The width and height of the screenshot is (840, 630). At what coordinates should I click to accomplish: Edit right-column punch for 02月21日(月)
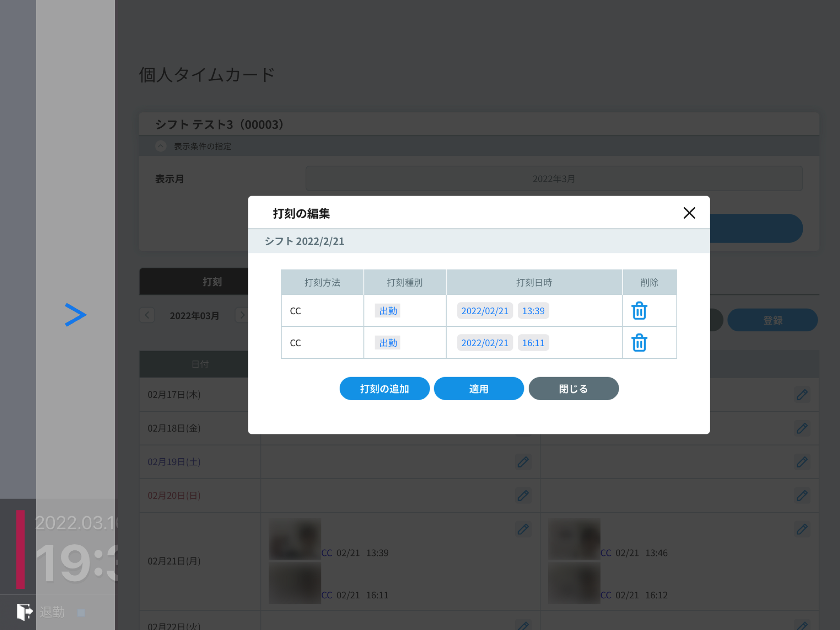click(802, 529)
